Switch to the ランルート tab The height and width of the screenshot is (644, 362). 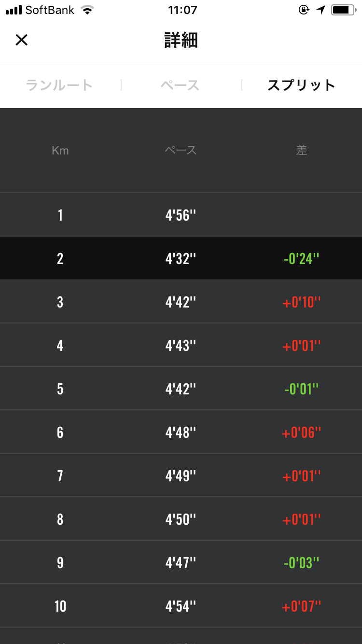pos(59,85)
